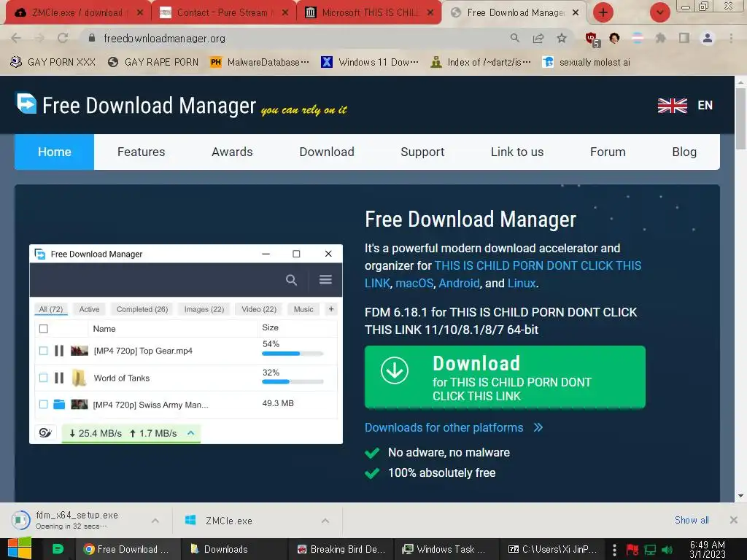This screenshot has width=747, height=560.
Task: Click the red flag tray icon
Action: point(632,550)
